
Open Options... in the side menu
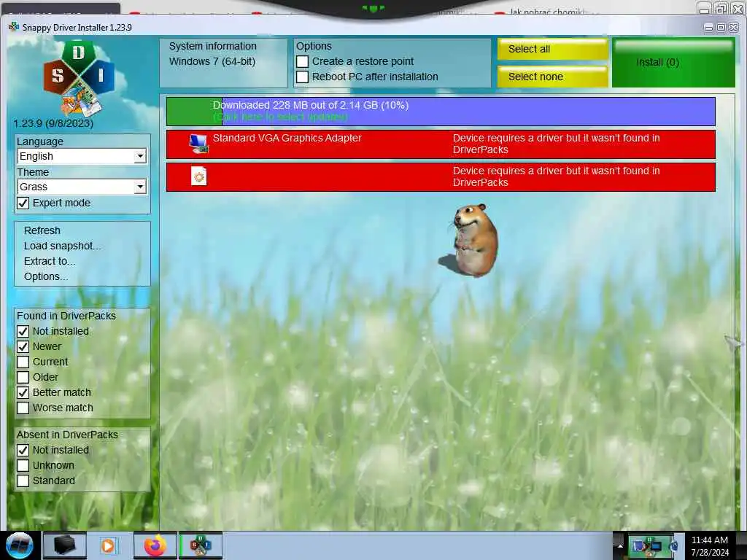click(46, 276)
